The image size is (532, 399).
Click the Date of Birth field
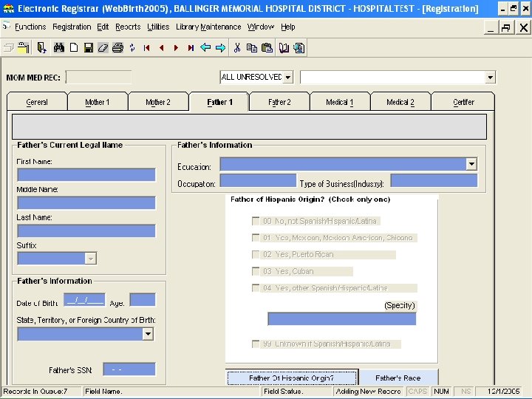[84, 300]
